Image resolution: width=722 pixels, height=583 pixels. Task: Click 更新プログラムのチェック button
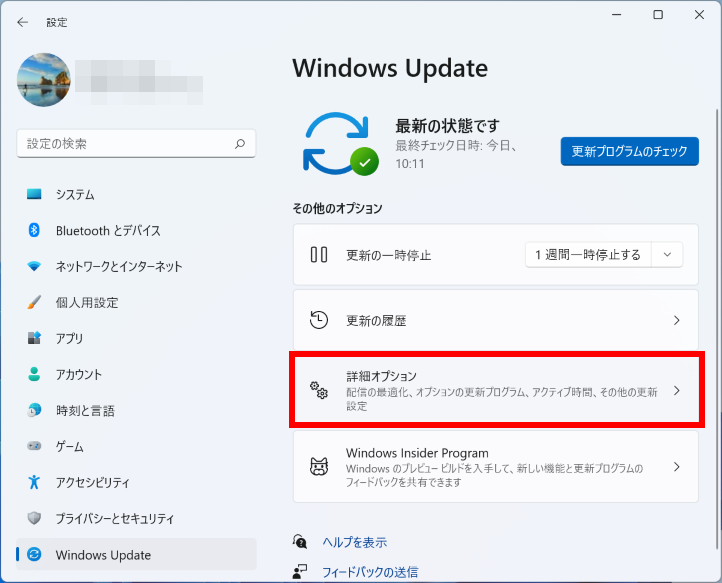[x=629, y=151]
